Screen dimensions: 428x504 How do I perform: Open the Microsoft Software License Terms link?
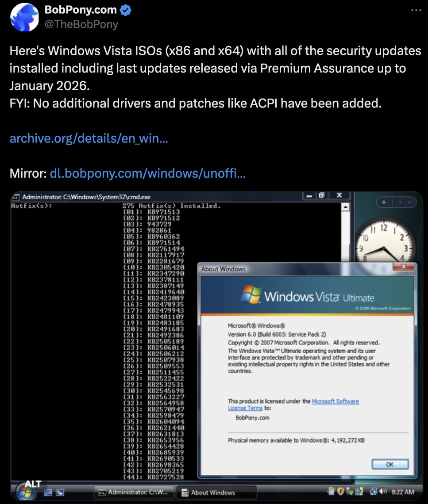335,401
